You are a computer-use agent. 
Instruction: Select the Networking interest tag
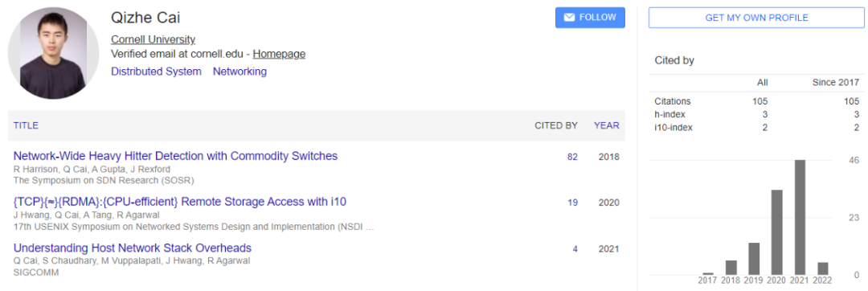tap(240, 72)
